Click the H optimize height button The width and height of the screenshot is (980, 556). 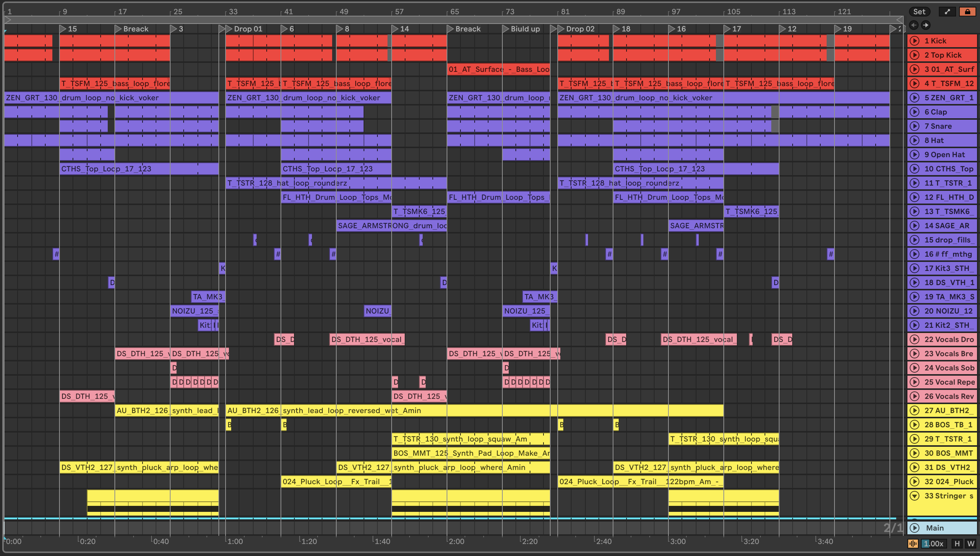[x=957, y=543]
